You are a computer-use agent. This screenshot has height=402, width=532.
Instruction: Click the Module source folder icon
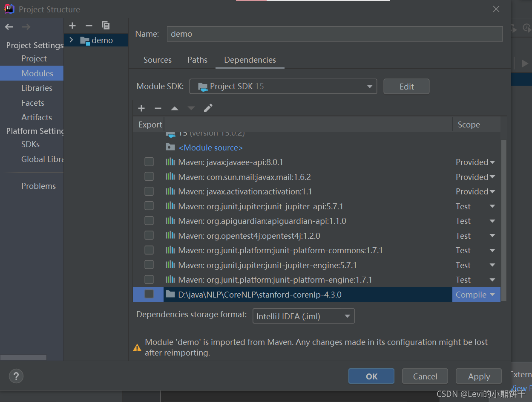tap(170, 147)
